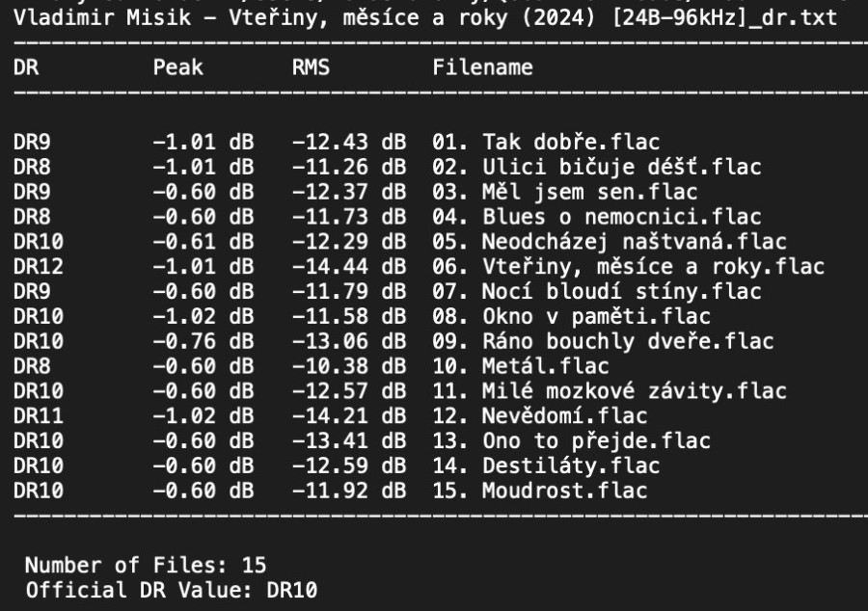Select '11. Milé mozkové závity.flac' line
The width and height of the screenshot is (868, 611).
click(609, 392)
